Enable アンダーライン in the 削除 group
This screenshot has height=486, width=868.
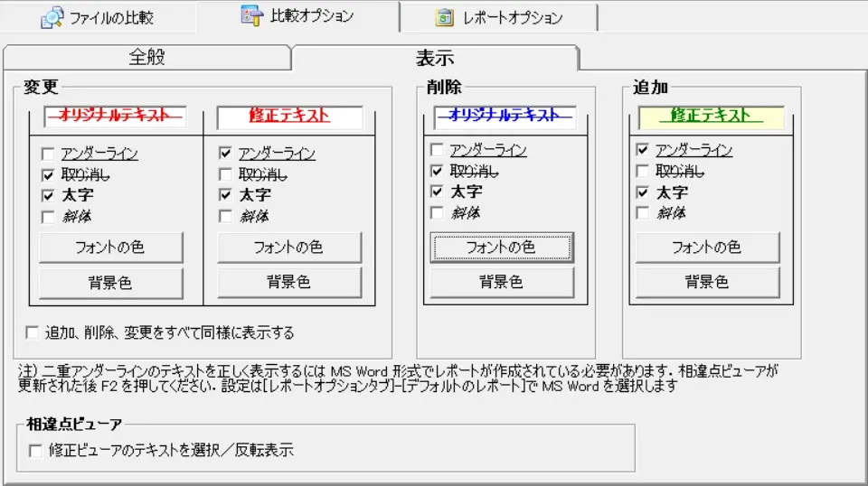(x=437, y=150)
